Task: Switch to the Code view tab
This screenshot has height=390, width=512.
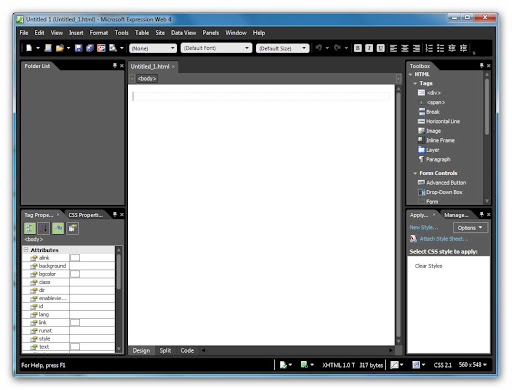Action: (187, 351)
